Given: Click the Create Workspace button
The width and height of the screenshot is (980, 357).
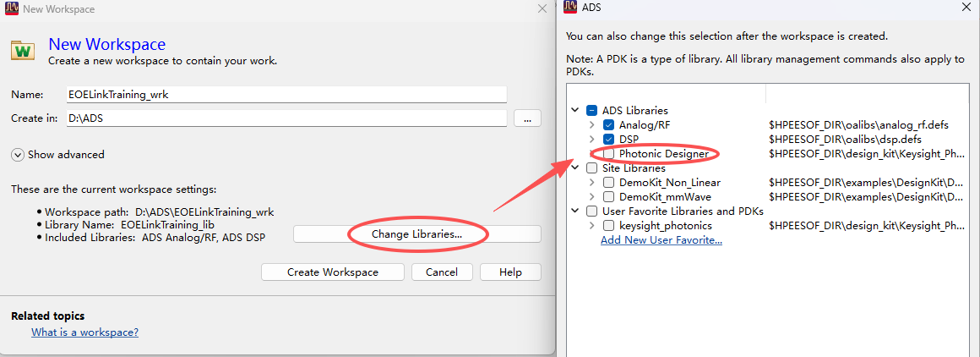Looking at the screenshot, I should (x=333, y=272).
